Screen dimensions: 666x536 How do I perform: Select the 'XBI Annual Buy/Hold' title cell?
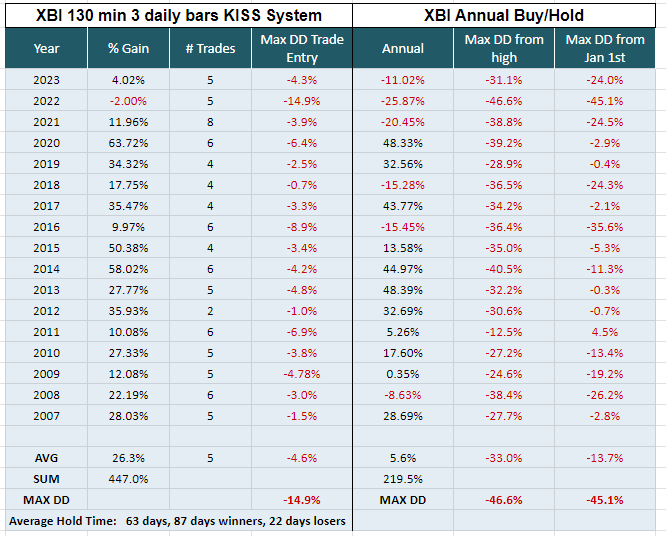click(508, 15)
